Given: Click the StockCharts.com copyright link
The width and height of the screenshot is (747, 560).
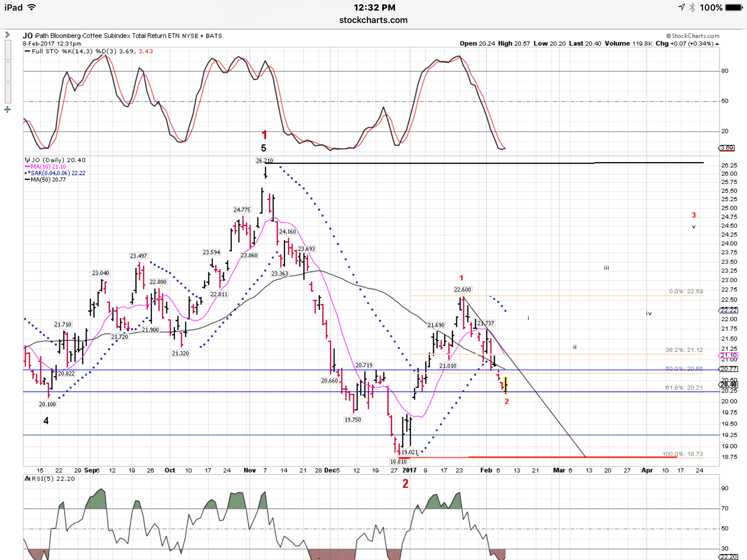Looking at the screenshot, I should 692,36.
